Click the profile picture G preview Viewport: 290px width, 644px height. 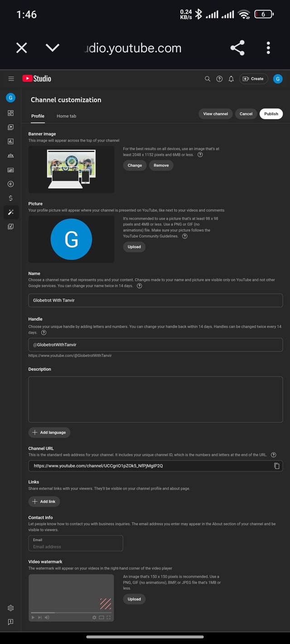click(71, 239)
